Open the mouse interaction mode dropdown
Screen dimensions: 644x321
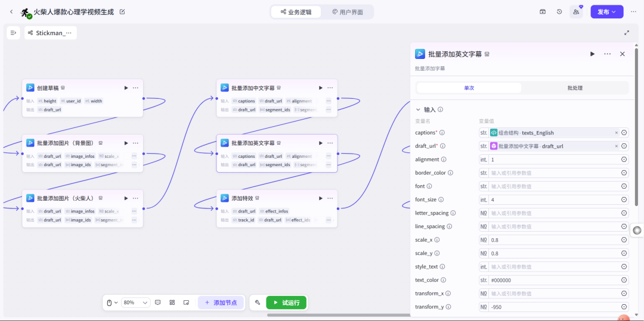click(x=112, y=303)
